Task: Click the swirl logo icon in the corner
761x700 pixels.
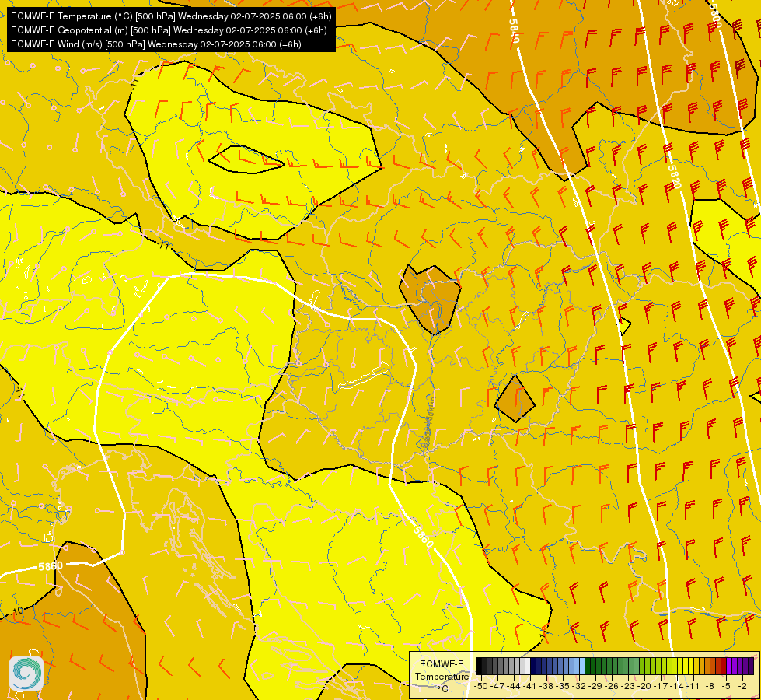Action: (x=26, y=674)
